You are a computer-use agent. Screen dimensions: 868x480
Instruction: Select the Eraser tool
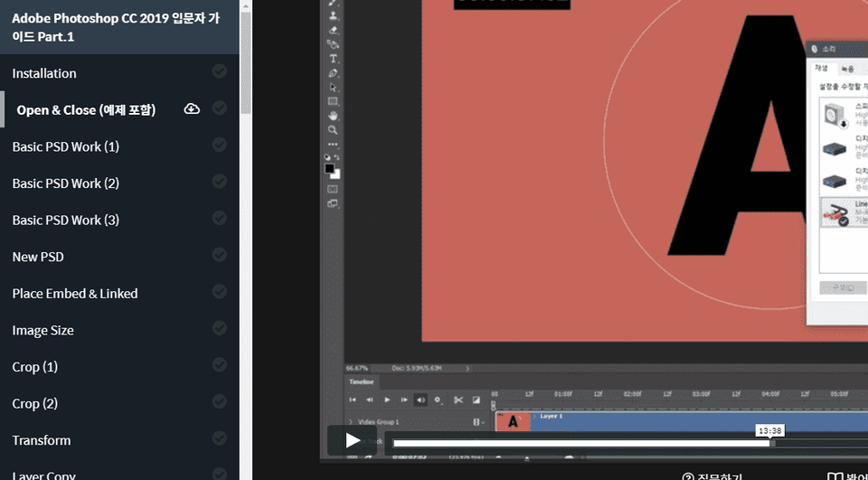334,31
